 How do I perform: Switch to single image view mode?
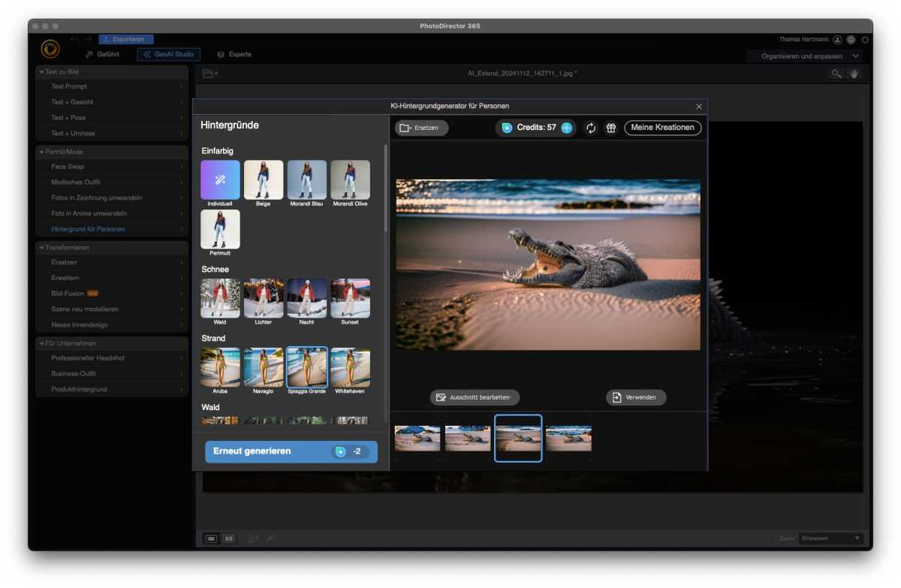pos(211,538)
